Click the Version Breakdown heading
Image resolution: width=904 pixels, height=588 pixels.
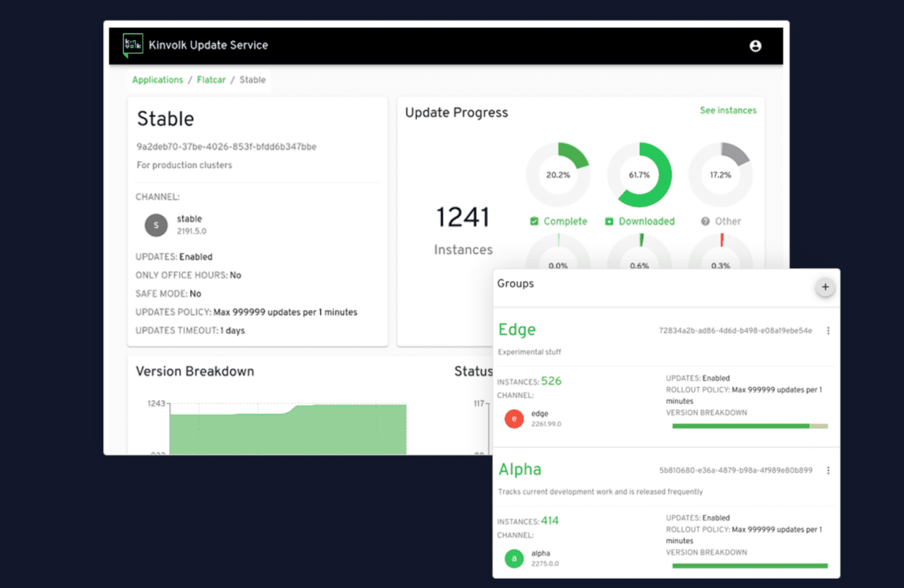click(195, 371)
